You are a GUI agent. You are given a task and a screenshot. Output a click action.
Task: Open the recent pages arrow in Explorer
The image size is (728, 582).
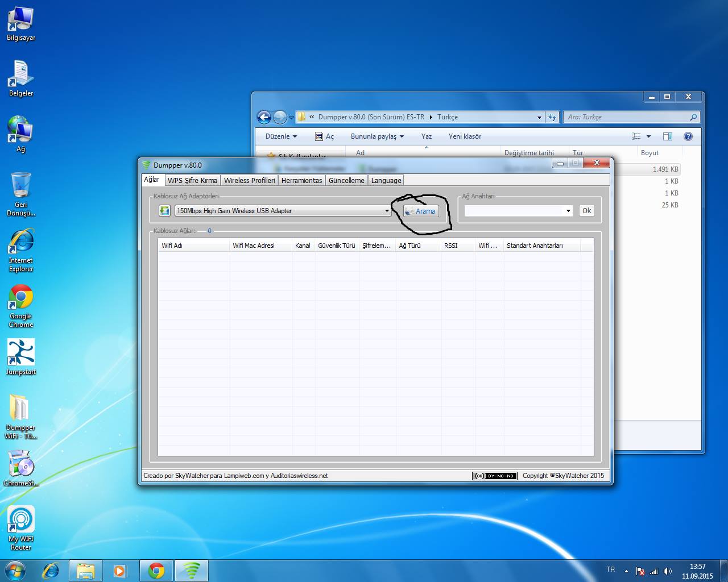pyautogui.click(x=291, y=118)
